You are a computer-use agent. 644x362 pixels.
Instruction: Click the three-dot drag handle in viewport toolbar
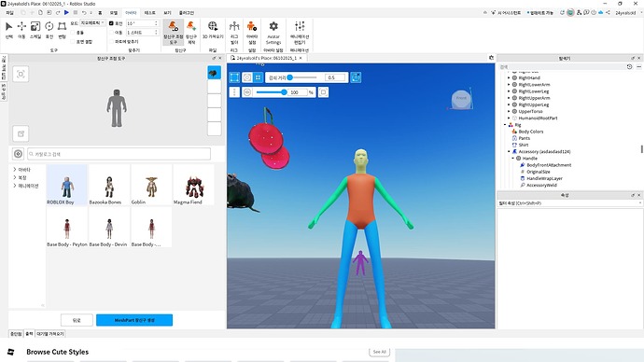pyautogui.click(x=234, y=92)
